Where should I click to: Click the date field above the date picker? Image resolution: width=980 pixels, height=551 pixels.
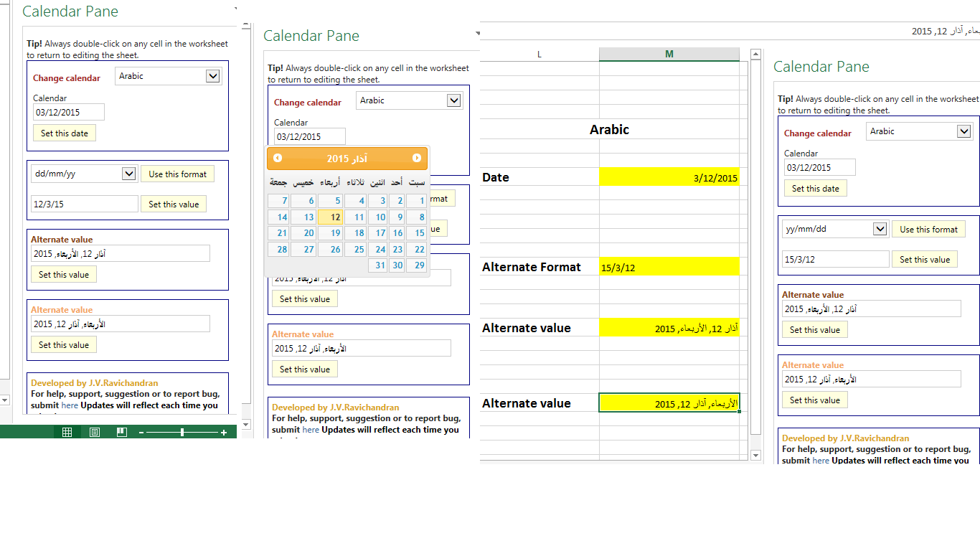tap(310, 136)
